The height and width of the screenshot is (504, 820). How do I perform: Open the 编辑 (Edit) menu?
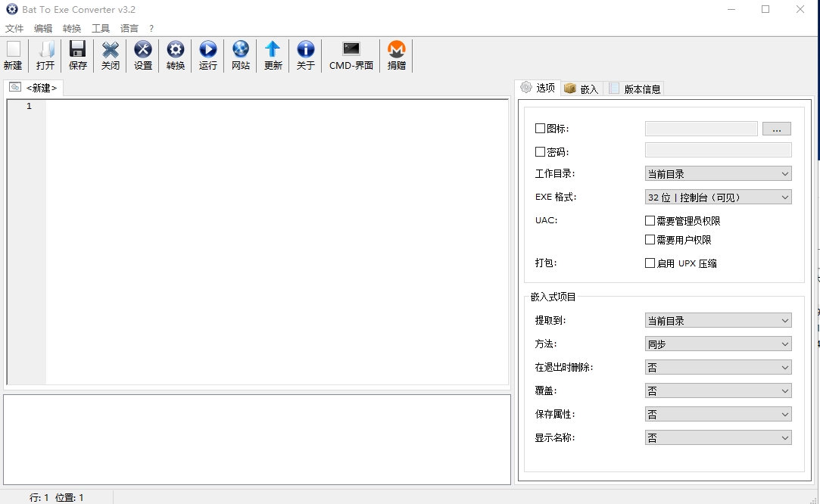(x=43, y=28)
